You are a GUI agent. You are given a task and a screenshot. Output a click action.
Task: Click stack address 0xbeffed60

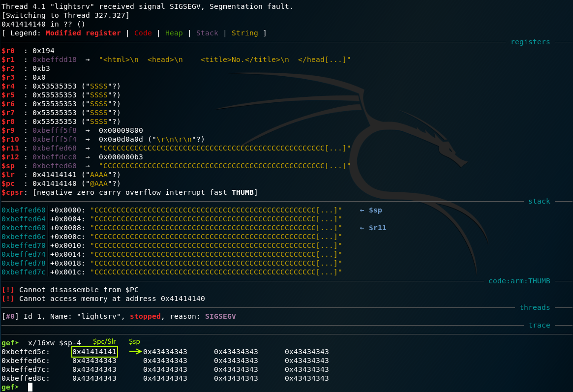(x=24, y=210)
